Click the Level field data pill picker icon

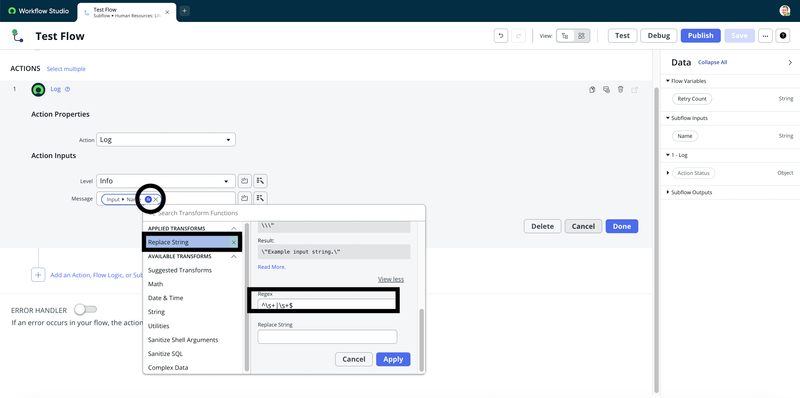pos(245,181)
